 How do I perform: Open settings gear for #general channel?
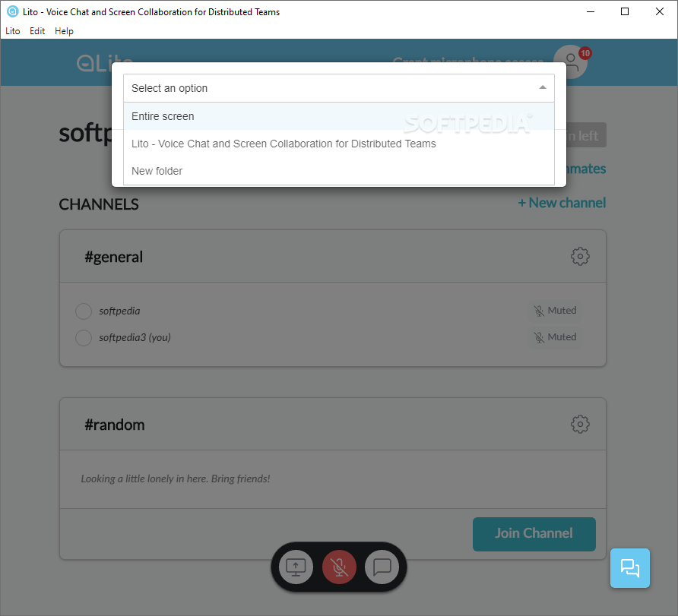coord(580,256)
